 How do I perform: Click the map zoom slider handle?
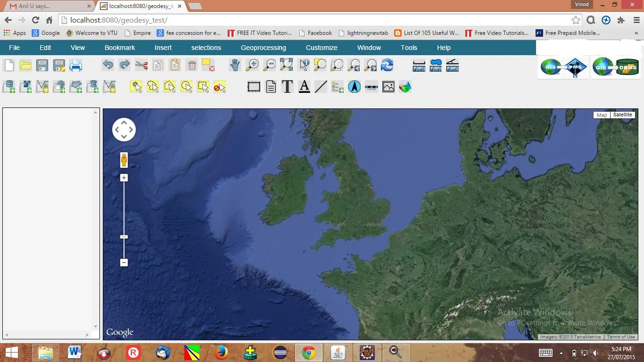124,237
